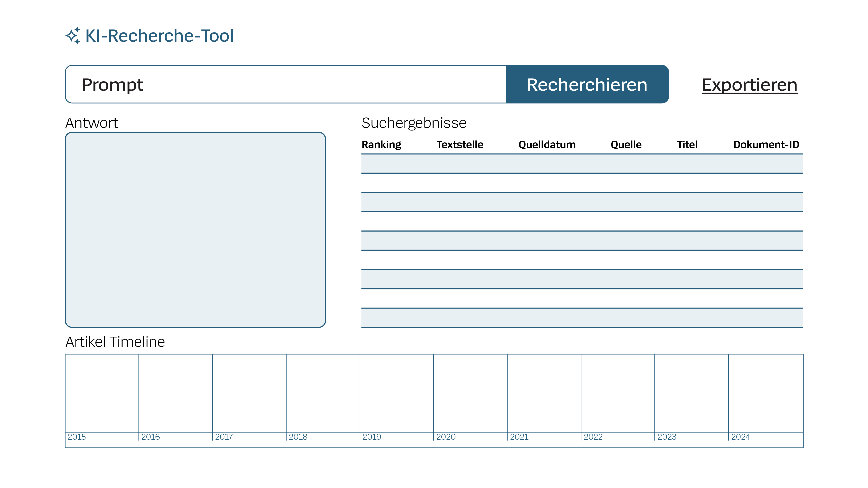Select the KI-Recherche-Tool logo
Image resolution: width=868 pixels, height=488 pixels.
158,35
